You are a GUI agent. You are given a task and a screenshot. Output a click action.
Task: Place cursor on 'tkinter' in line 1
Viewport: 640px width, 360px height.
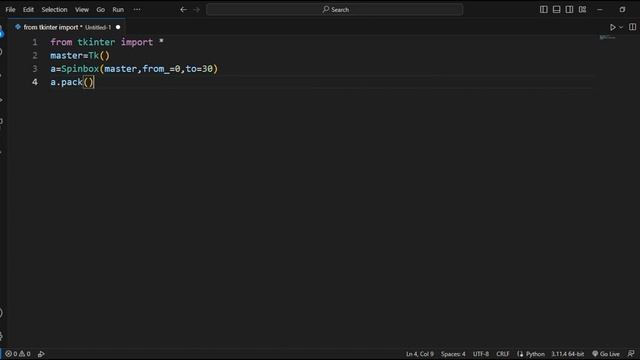pyautogui.click(x=96, y=42)
